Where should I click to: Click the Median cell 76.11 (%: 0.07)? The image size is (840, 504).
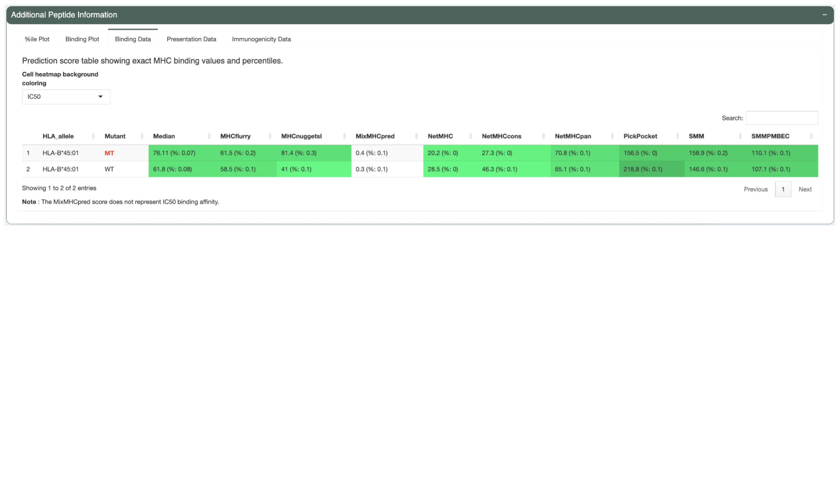click(x=182, y=153)
